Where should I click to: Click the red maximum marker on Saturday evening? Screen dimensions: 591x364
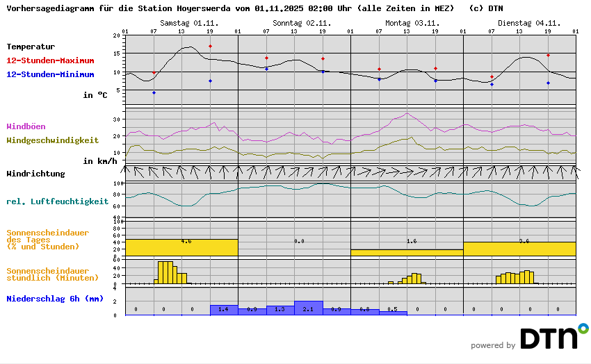210,47
